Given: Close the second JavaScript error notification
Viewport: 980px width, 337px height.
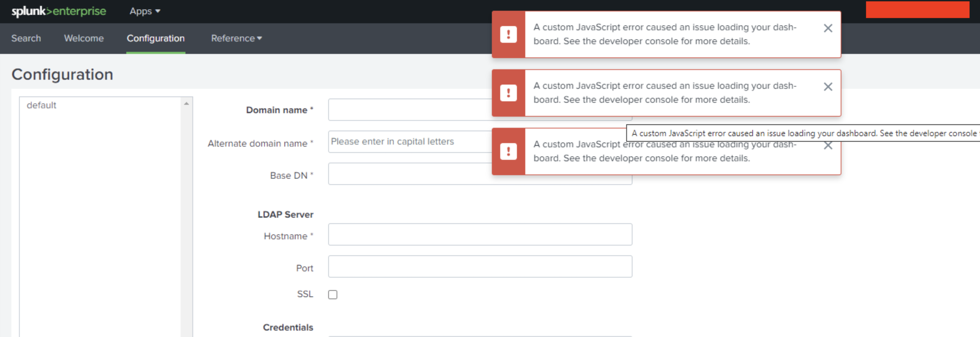Looking at the screenshot, I should pos(828,87).
